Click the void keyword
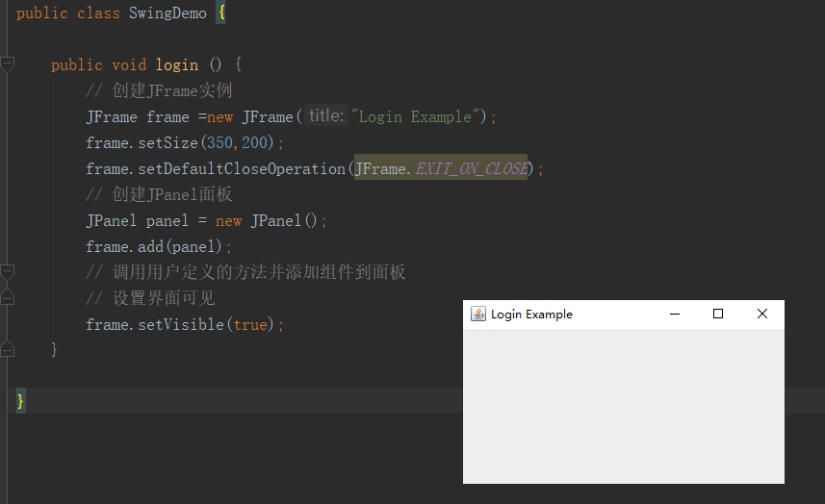 coord(129,64)
